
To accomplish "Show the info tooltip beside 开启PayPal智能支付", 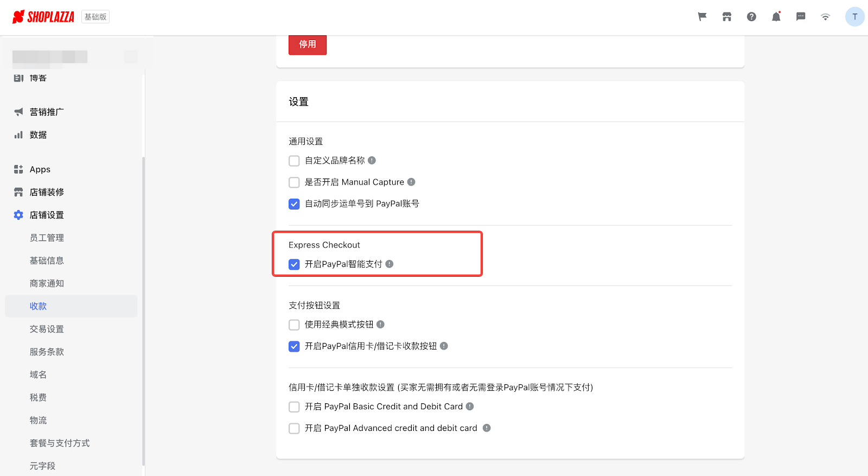I will coord(390,264).
